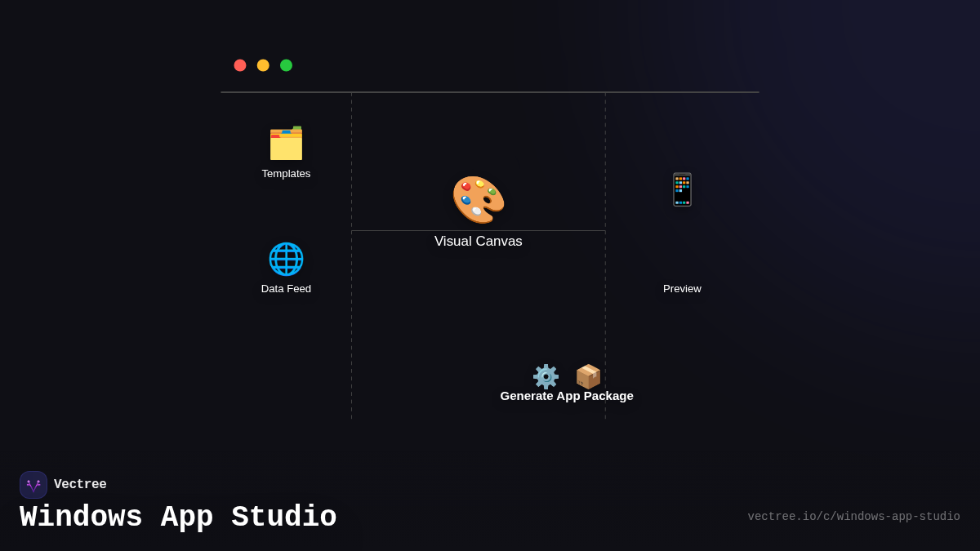This screenshot has width=980, height=551.
Task: Click the Windows App Studio title text
Action: coord(178,516)
